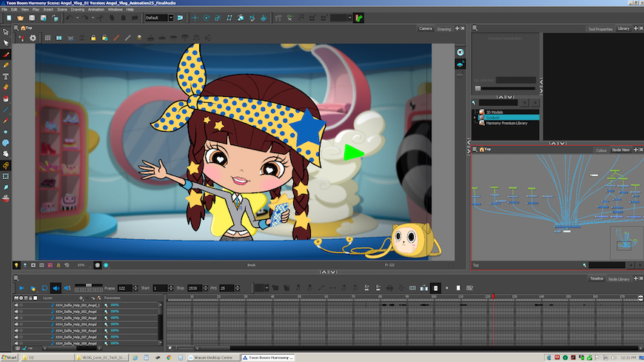
Task: Select the Hand pan tool
Action: click(6, 154)
